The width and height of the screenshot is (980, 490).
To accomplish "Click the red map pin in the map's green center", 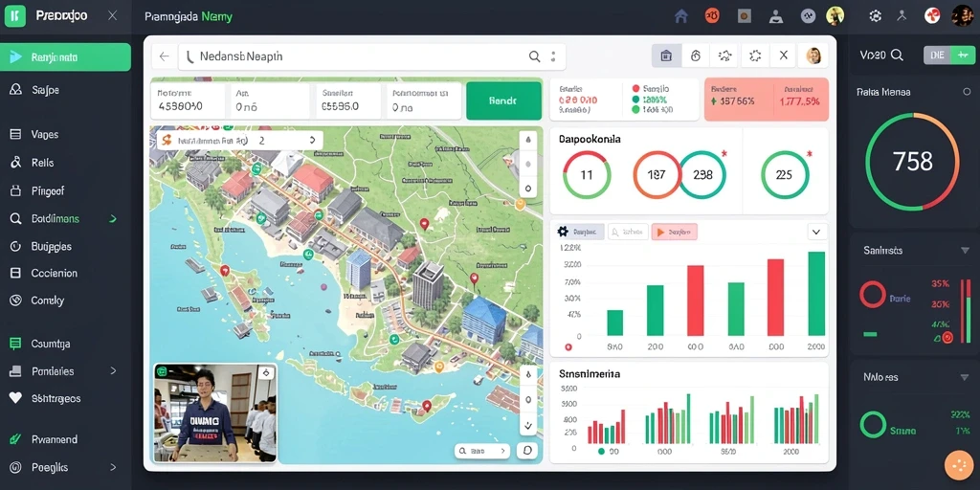I will pyautogui.click(x=424, y=223).
